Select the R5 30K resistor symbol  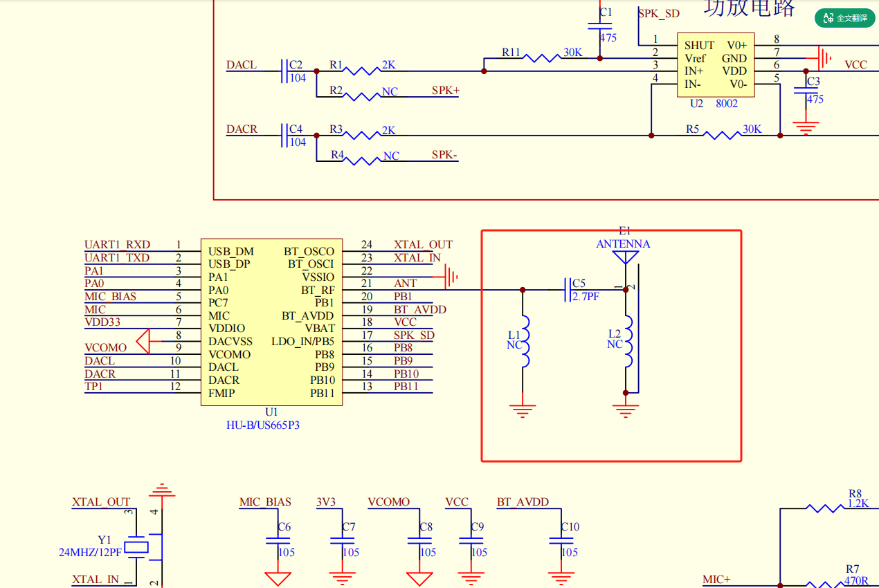[x=722, y=136]
